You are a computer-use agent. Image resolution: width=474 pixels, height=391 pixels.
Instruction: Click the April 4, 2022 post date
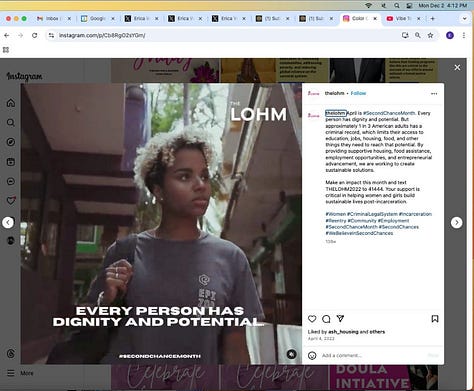pyautogui.click(x=321, y=338)
